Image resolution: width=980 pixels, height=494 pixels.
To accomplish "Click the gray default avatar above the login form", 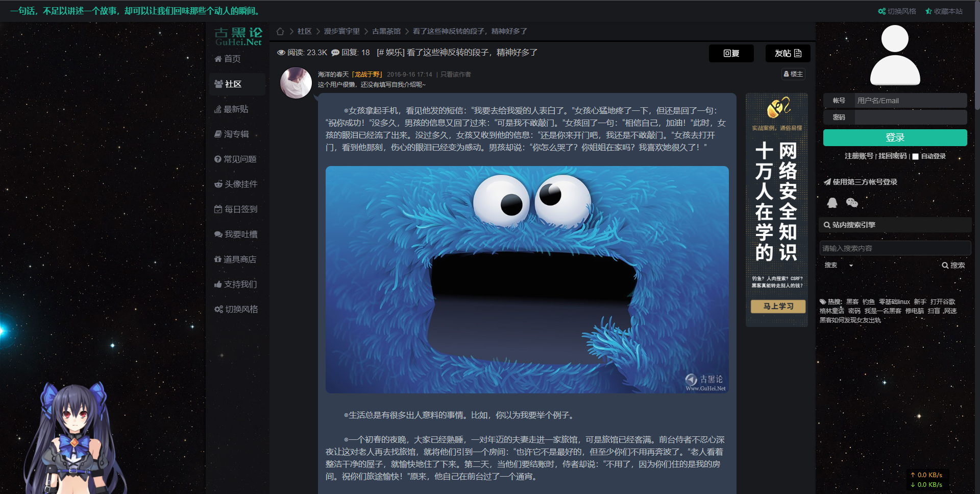I will pyautogui.click(x=895, y=55).
